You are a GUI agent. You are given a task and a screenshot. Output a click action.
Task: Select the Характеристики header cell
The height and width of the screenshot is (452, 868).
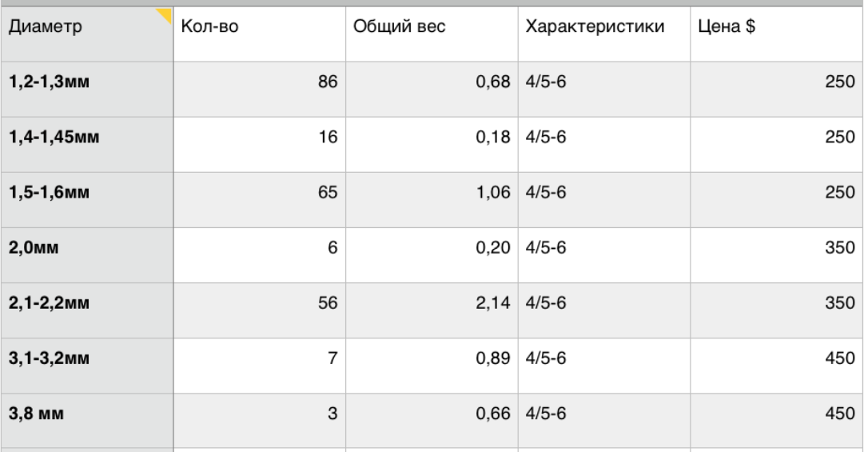coord(604,32)
